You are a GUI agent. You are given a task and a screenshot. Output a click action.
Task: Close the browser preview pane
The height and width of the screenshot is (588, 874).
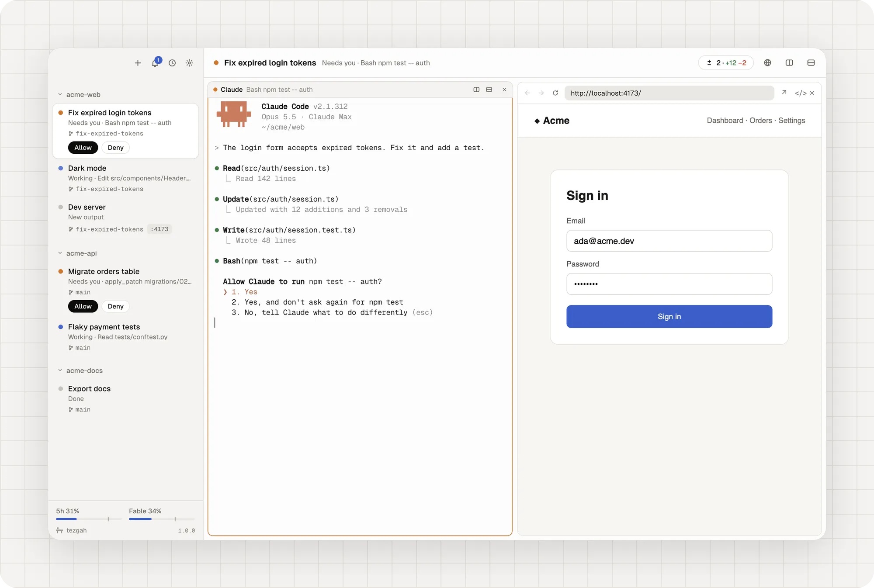(x=812, y=93)
